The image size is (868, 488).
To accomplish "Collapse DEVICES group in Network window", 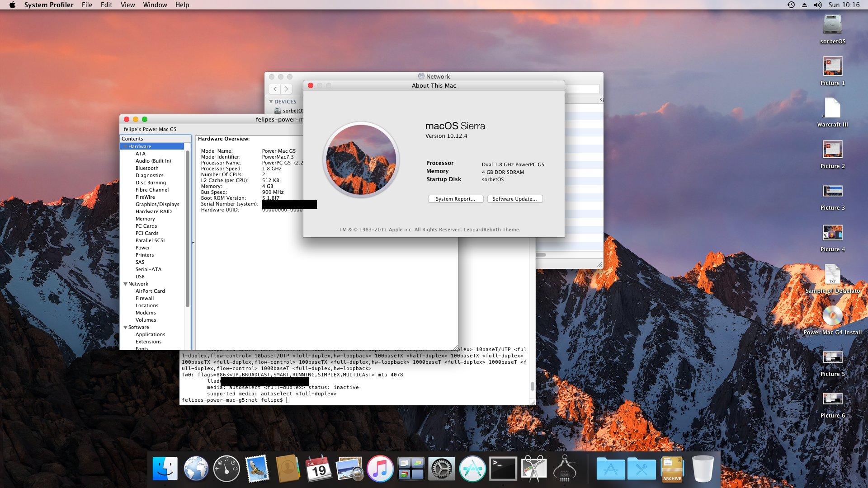I will pyautogui.click(x=271, y=102).
